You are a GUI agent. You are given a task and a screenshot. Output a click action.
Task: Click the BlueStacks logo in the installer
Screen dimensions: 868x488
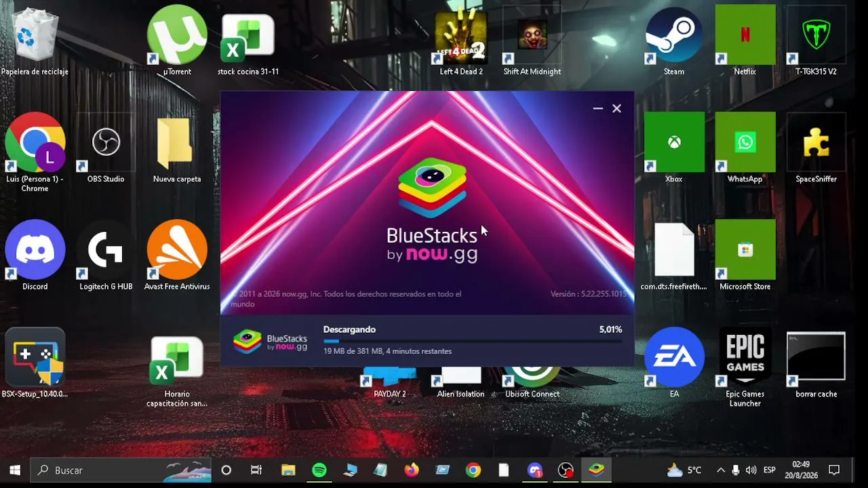[x=432, y=209]
